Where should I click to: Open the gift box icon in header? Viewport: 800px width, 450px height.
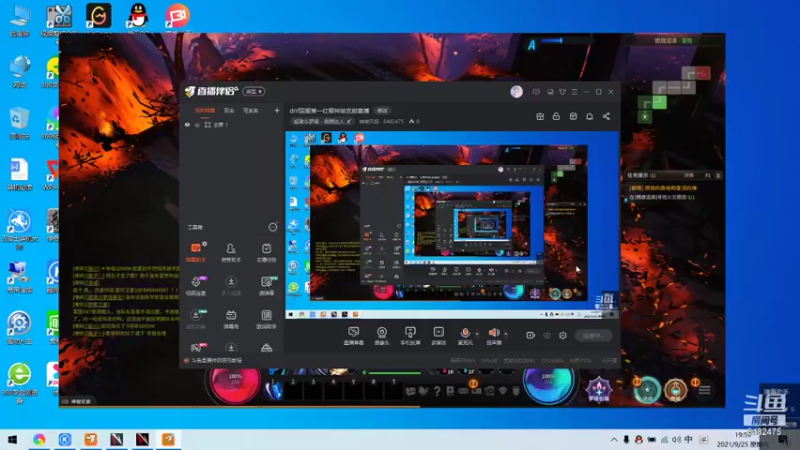[x=540, y=116]
